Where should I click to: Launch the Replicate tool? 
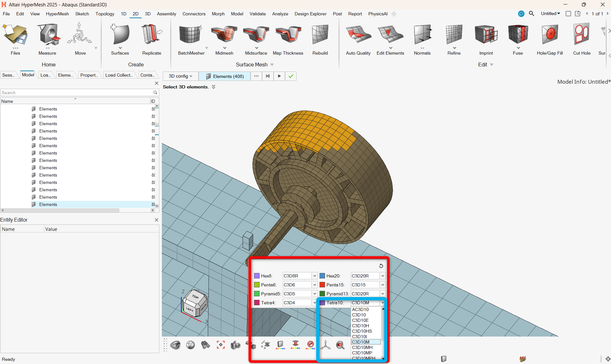click(152, 39)
